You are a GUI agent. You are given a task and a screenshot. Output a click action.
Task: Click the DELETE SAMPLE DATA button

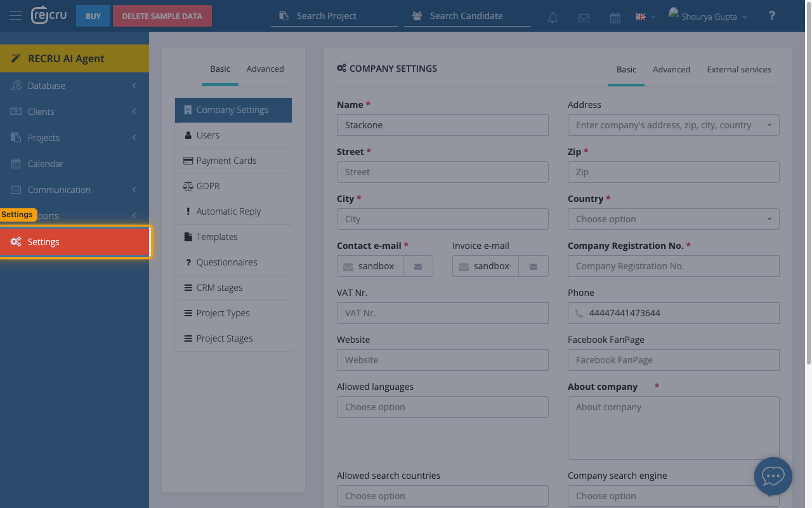[x=162, y=16]
